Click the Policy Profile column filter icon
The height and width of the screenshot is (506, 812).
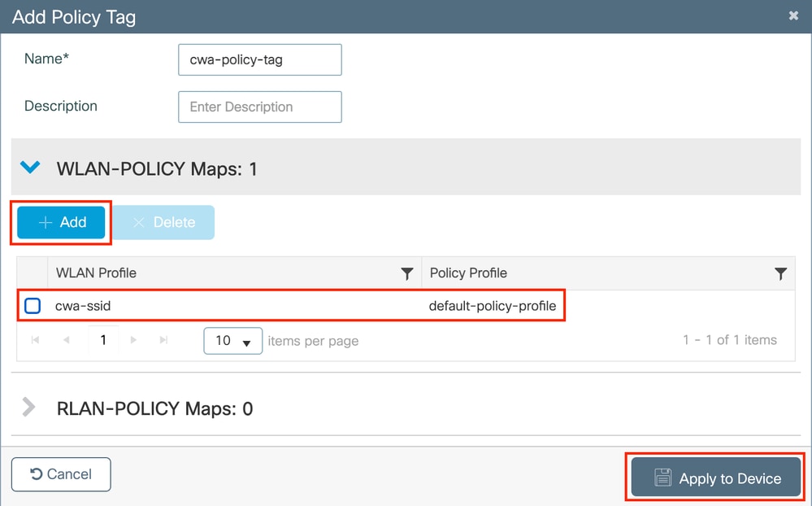click(780, 273)
